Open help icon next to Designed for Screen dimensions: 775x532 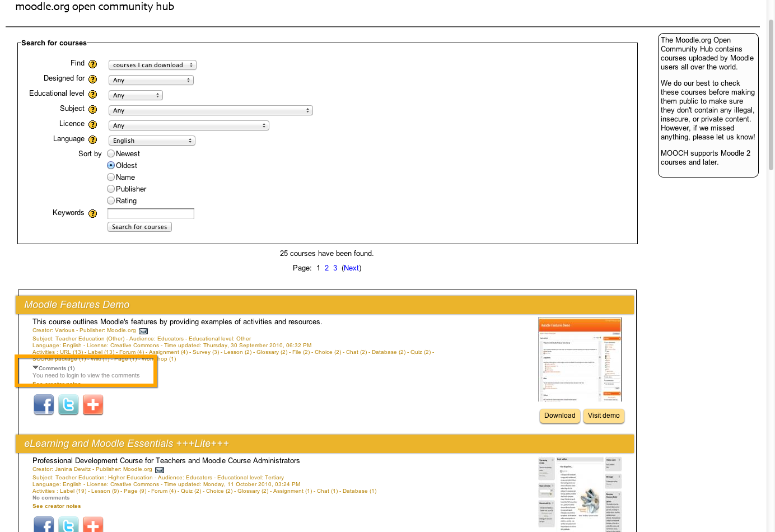point(93,79)
